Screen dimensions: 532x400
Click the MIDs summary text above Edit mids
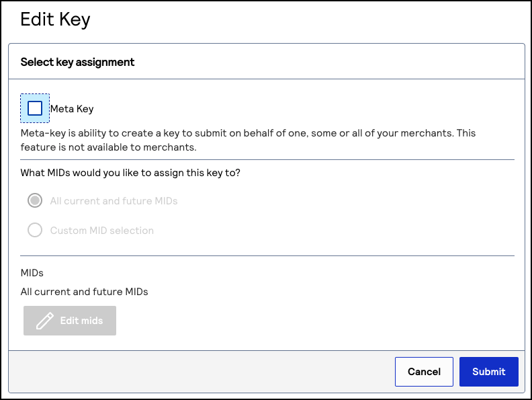[85, 292]
